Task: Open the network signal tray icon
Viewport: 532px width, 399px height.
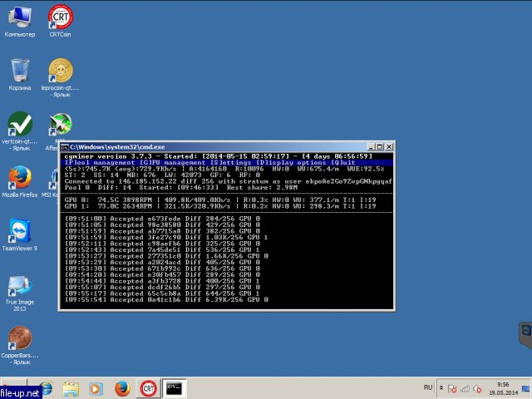Action: click(x=465, y=388)
